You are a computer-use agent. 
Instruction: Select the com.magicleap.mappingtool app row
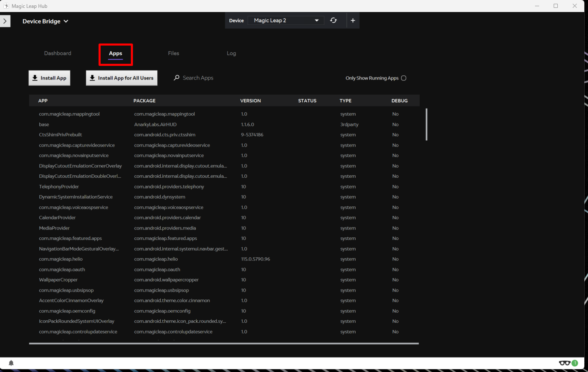pyautogui.click(x=224, y=114)
